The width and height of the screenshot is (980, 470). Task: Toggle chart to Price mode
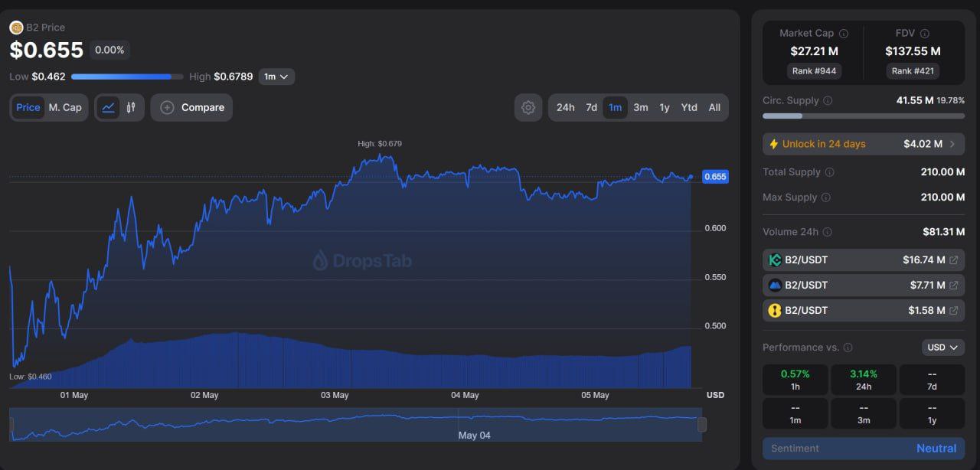point(28,108)
